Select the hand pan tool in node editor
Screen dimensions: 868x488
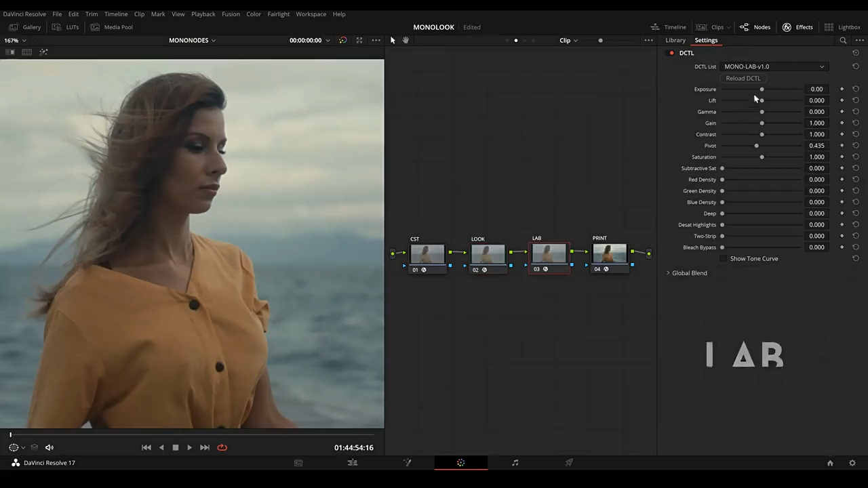pyautogui.click(x=406, y=40)
